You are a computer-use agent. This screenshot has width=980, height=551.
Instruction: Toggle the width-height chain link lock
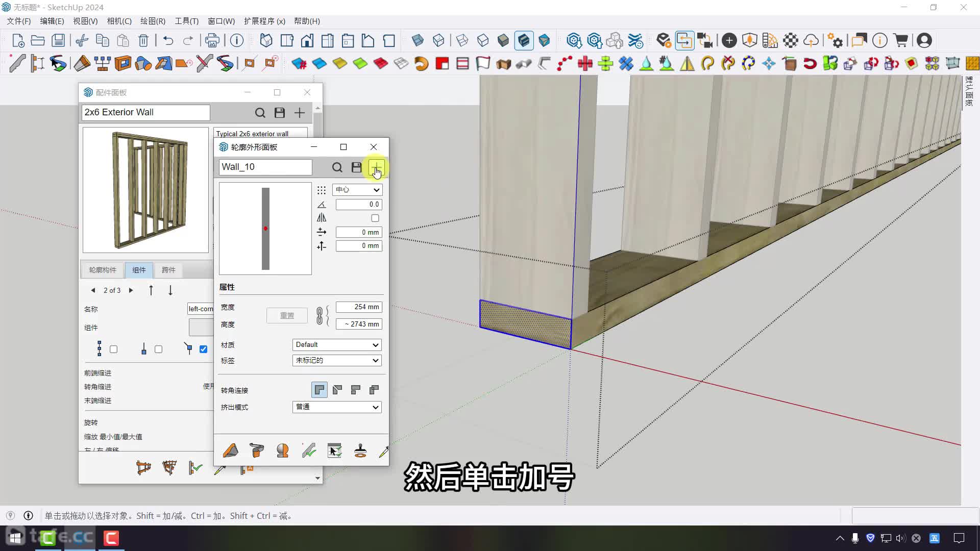pos(320,316)
